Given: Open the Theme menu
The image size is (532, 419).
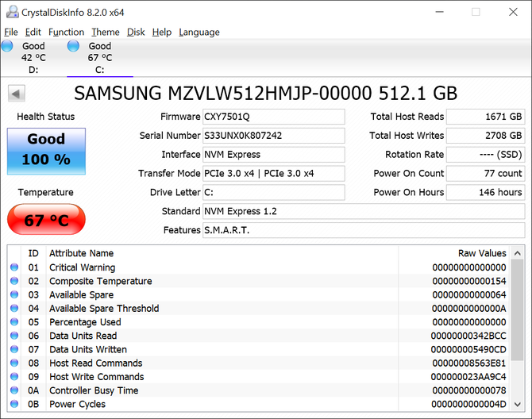Looking at the screenshot, I should coord(106,33).
